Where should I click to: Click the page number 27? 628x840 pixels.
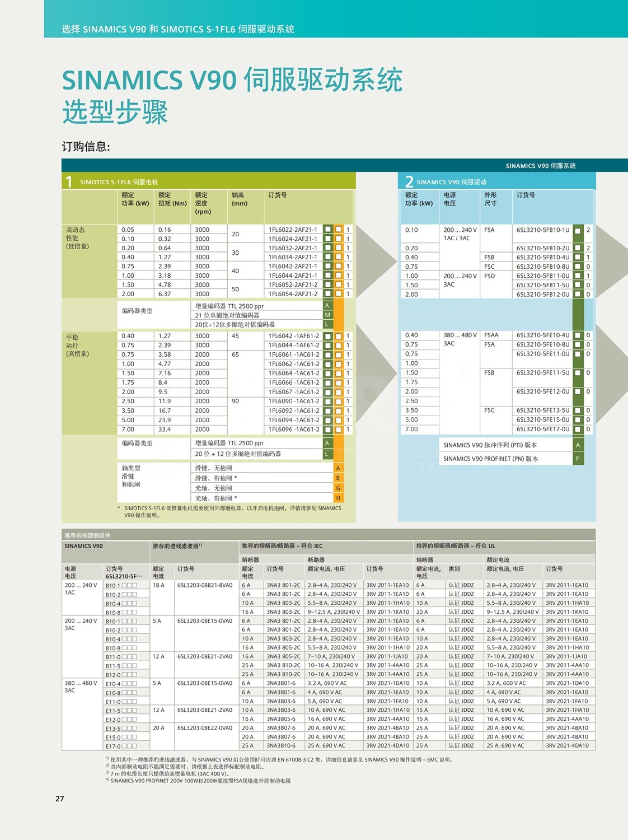click(x=60, y=799)
